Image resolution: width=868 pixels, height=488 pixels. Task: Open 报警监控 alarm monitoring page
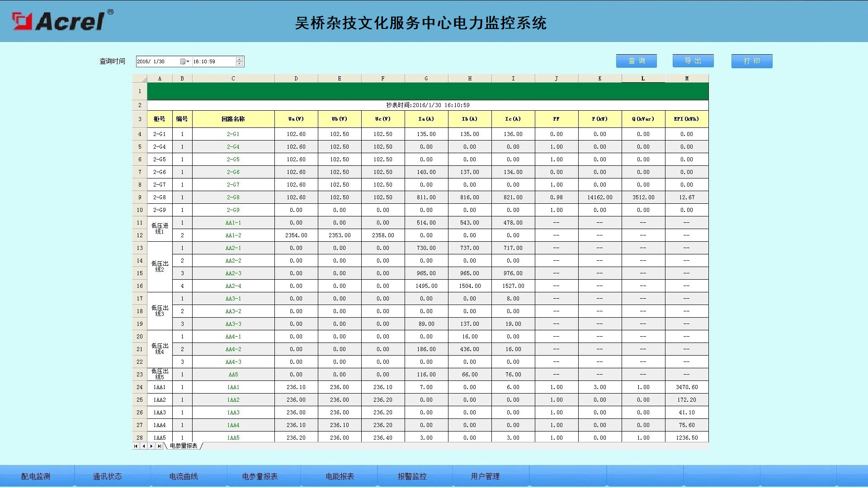(x=412, y=476)
